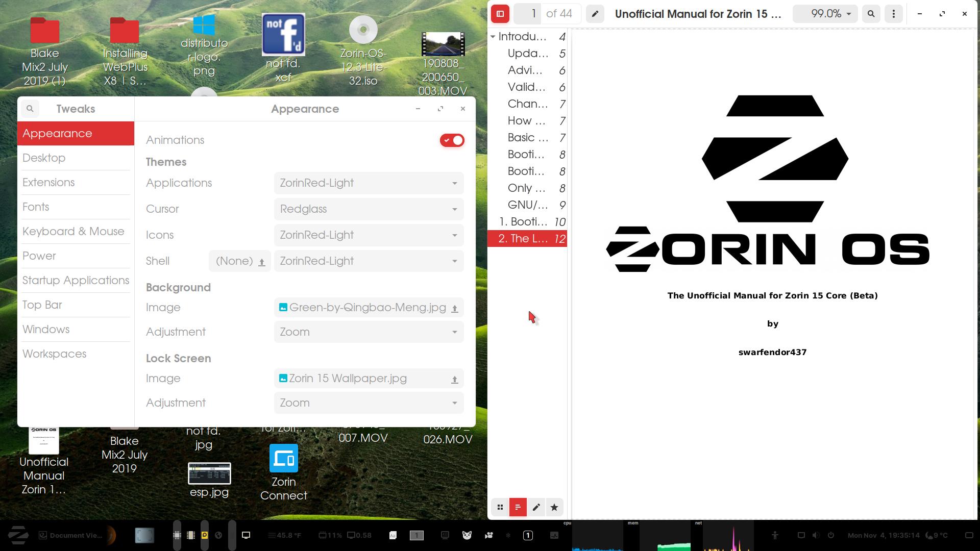Open search in the document viewer
The width and height of the screenshot is (980, 551).
click(x=871, y=14)
